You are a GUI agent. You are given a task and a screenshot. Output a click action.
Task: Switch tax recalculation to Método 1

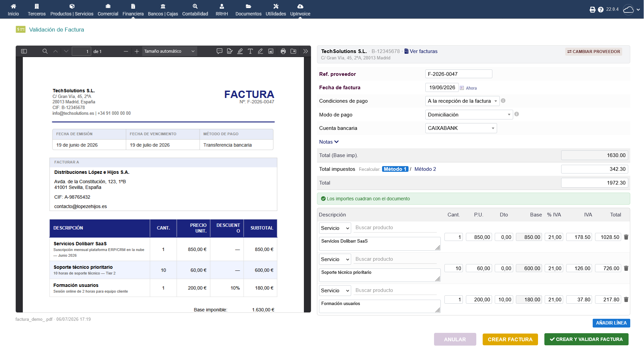(395, 169)
